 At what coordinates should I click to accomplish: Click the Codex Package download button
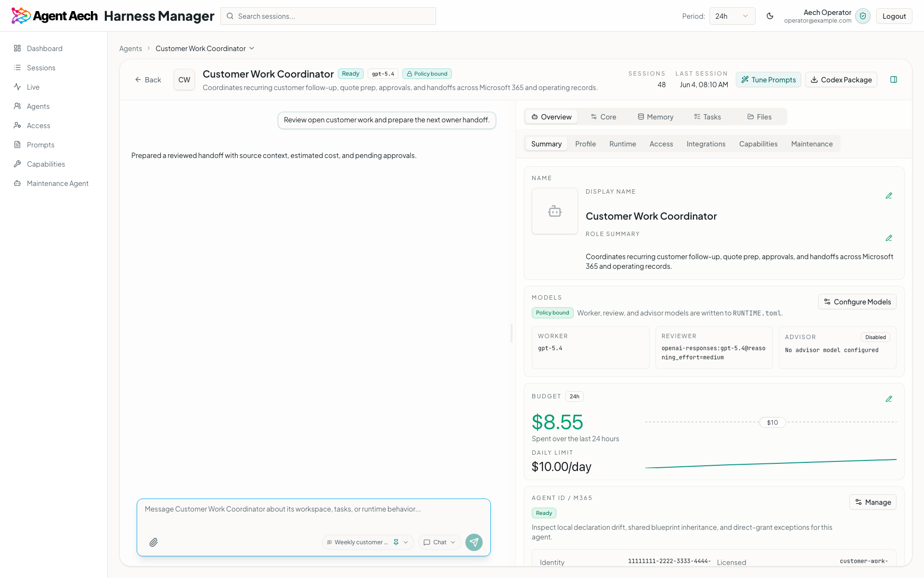click(x=841, y=79)
